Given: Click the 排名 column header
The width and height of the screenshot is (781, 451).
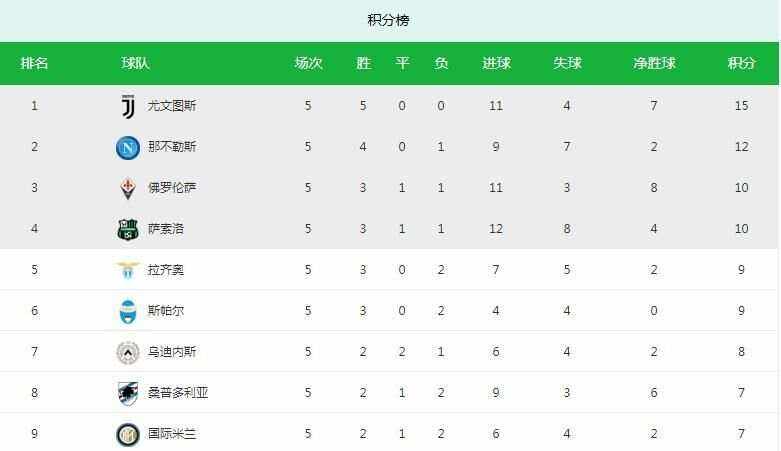Looking at the screenshot, I should coord(34,63).
